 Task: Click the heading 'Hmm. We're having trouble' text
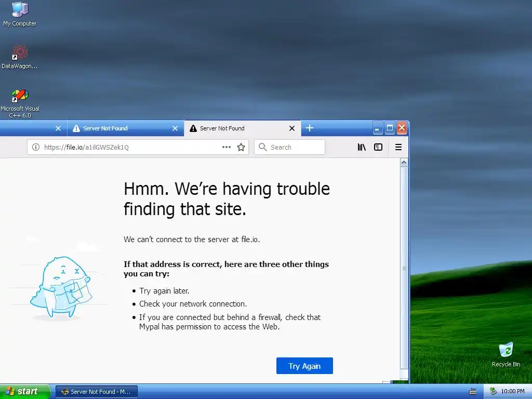227,189
